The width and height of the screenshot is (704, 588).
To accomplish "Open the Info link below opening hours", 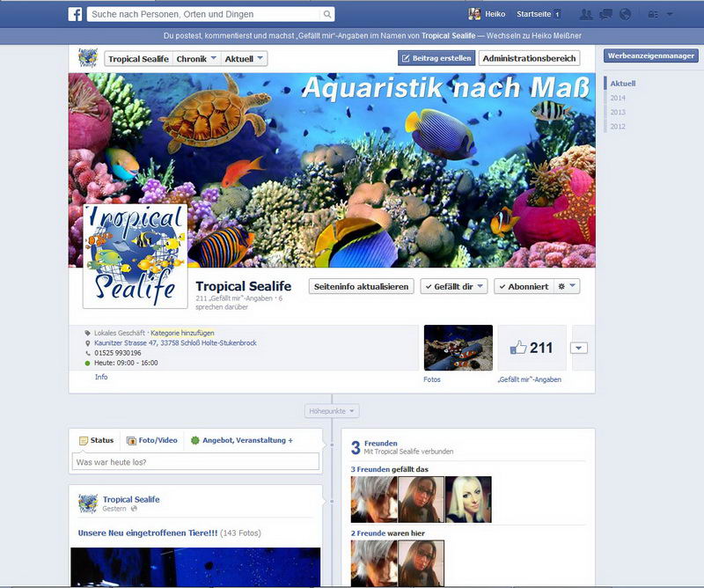I will pos(101,377).
